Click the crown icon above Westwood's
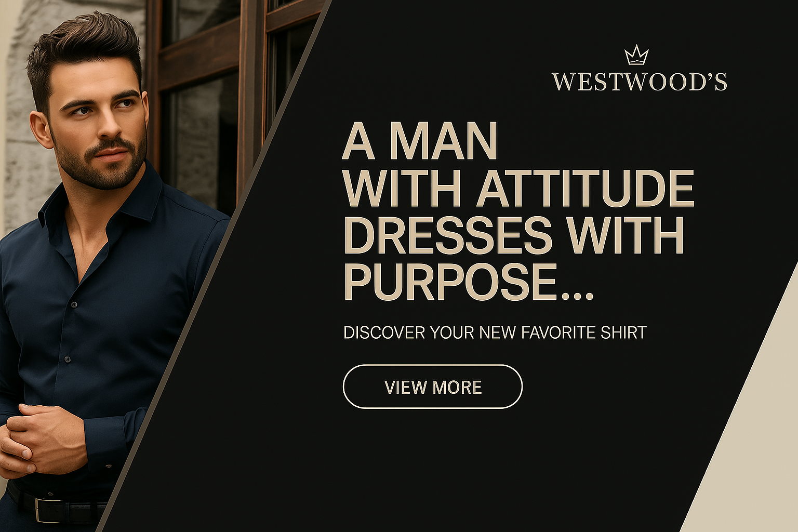This screenshot has width=798, height=532. coord(636,55)
